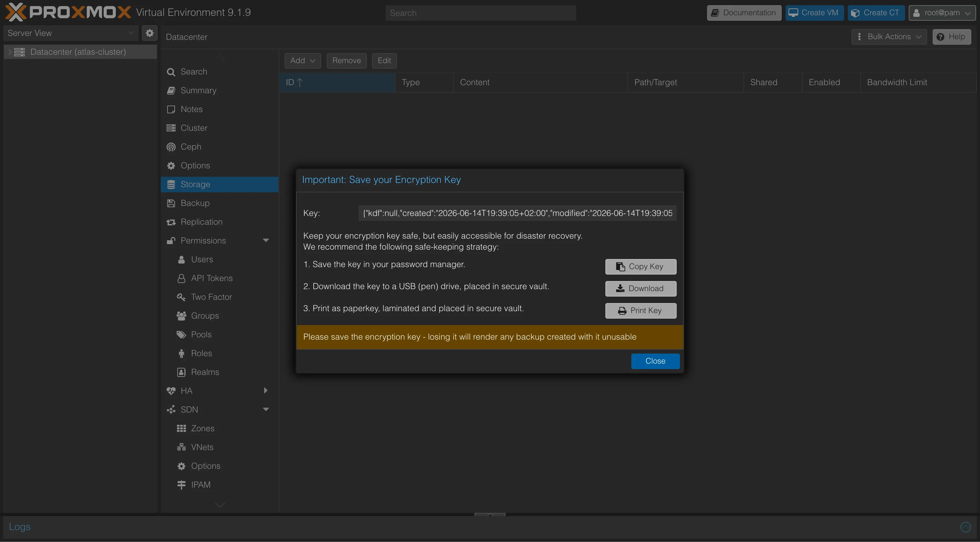The height and width of the screenshot is (542, 980).
Task: Open the Bulk Actions dropdown
Action: point(889,37)
